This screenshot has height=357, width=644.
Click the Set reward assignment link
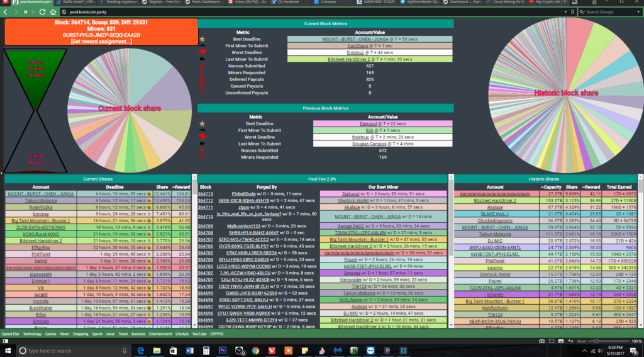tap(101, 42)
